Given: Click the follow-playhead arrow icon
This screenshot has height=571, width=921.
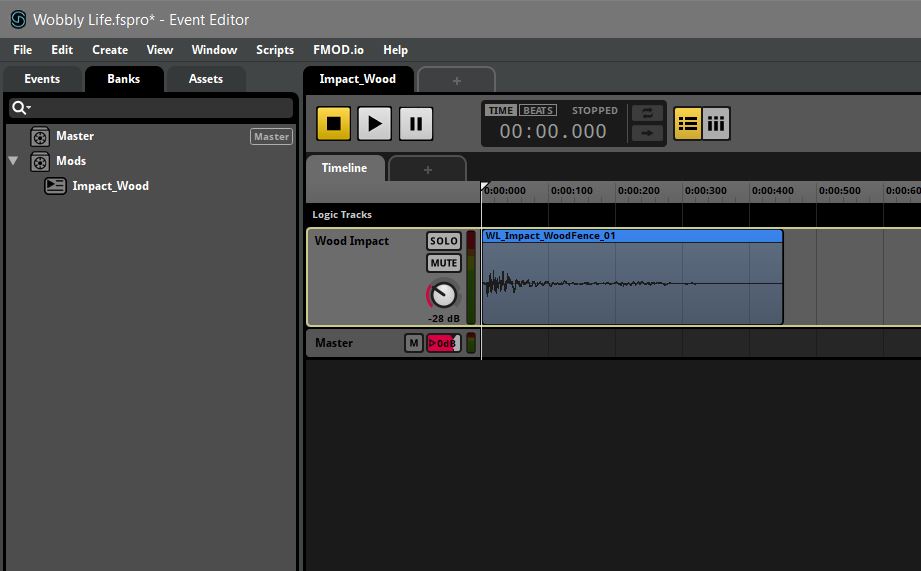Looking at the screenshot, I should click(647, 133).
